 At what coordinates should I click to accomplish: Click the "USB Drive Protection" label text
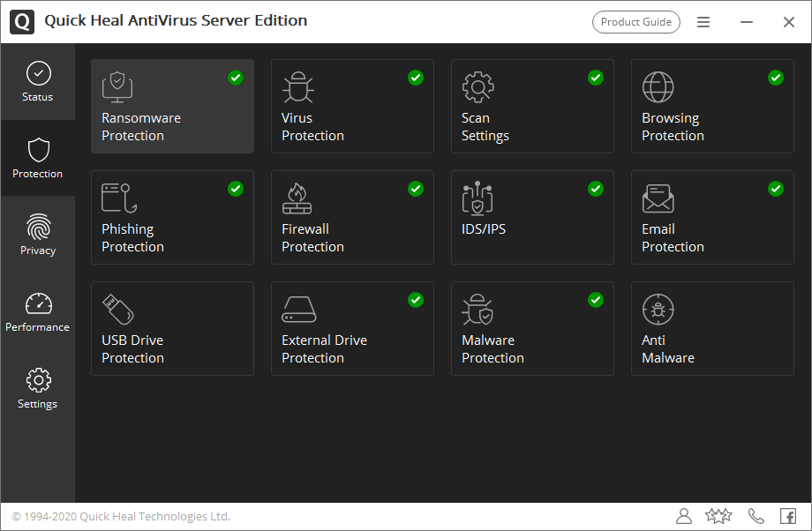pyautogui.click(x=132, y=348)
